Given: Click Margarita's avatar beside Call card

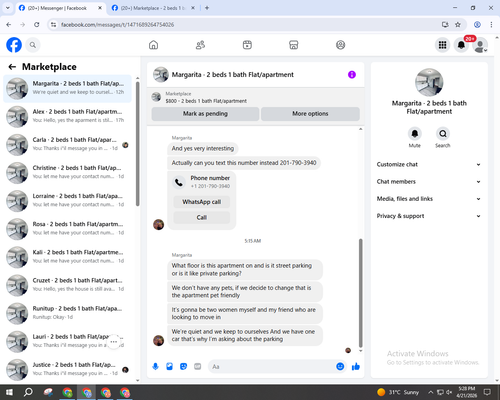Looking at the screenshot, I should coord(158,225).
